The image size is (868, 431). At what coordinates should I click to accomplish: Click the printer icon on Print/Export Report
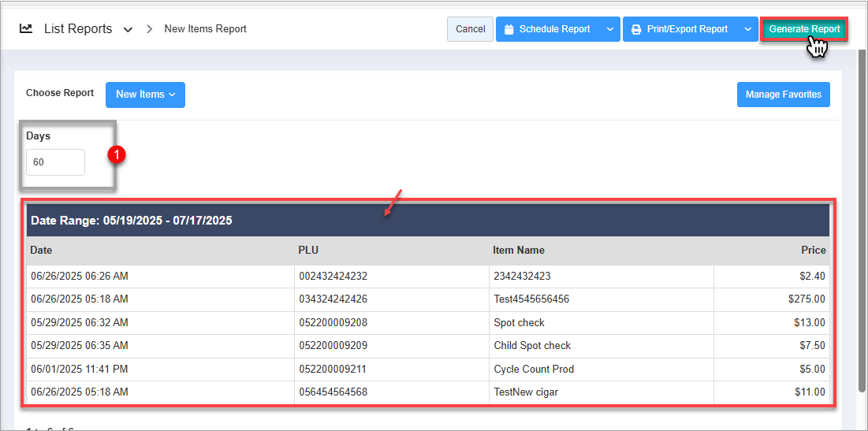[636, 29]
